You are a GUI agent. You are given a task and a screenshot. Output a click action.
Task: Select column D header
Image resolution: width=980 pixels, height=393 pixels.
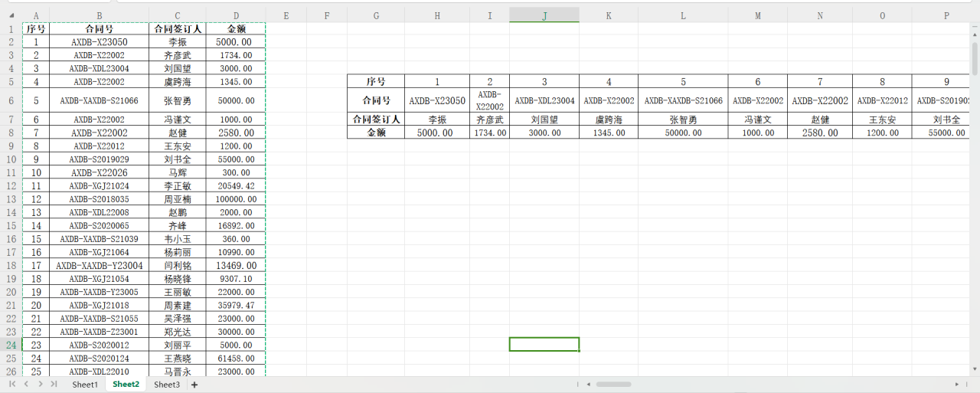[236, 15]
